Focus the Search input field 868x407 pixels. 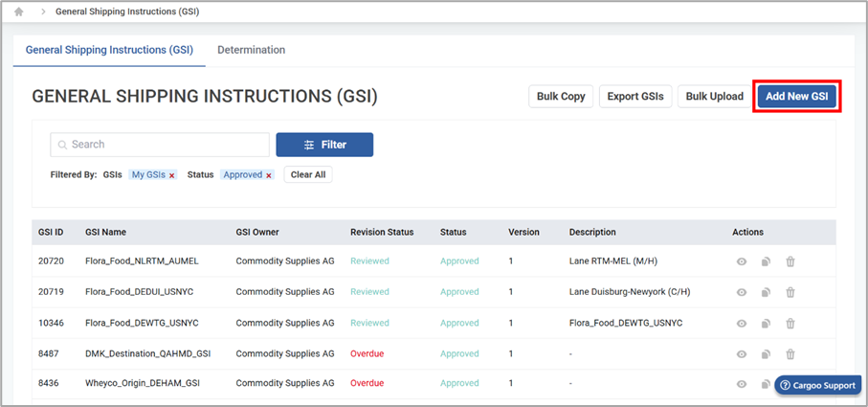[160, 145]
